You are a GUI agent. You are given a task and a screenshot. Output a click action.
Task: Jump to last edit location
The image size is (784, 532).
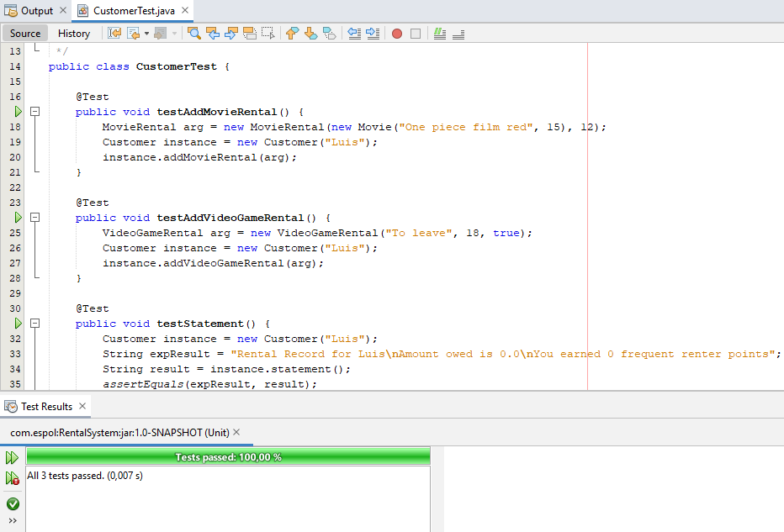point(116,34)
